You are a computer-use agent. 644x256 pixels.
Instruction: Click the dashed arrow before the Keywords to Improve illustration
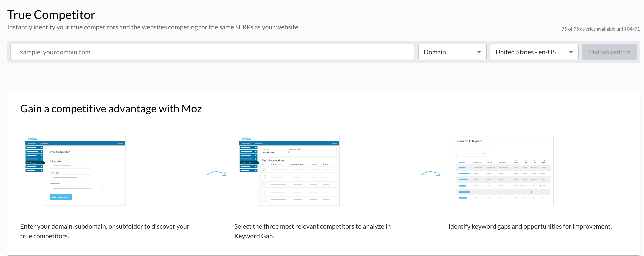tap(430, 174)
